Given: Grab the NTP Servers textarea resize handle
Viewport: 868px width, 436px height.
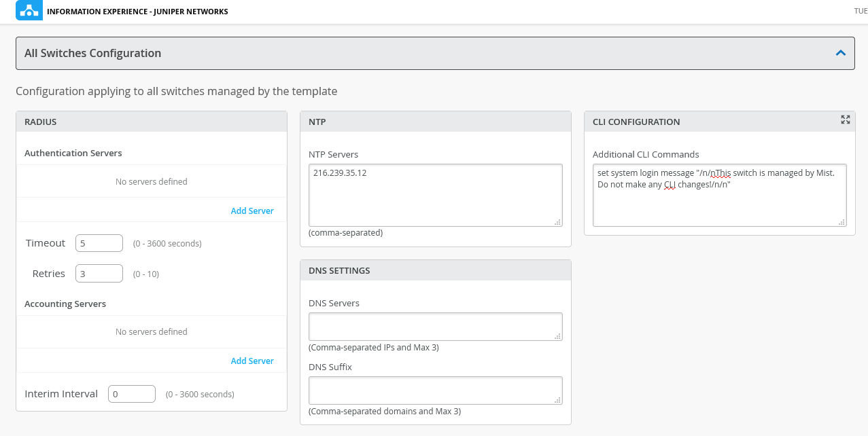Looking at the screenshot, I should [x=558, y=221].
